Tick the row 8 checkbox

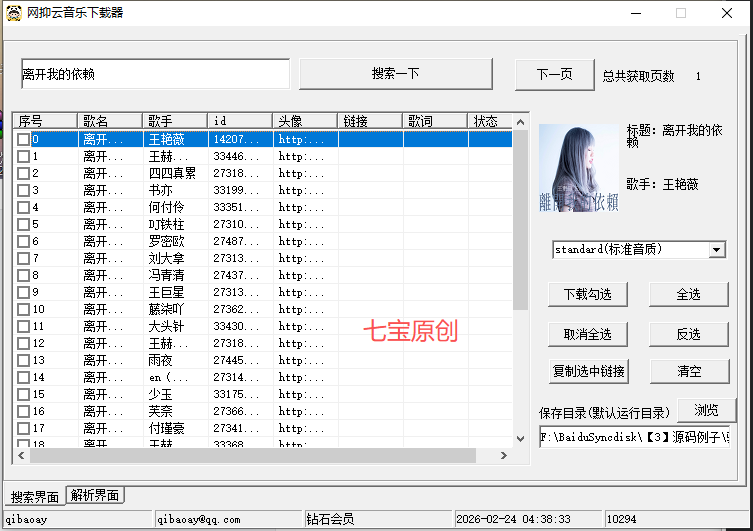click(x=23, y=276)
